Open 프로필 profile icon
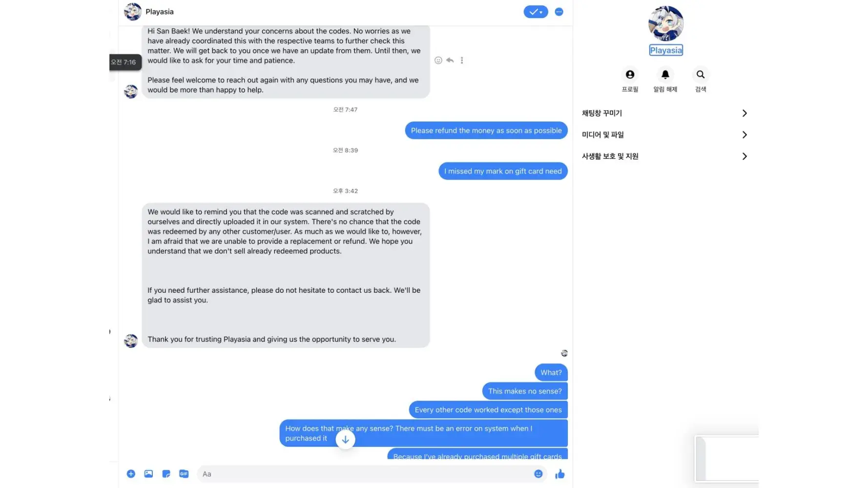 [630, 75]
